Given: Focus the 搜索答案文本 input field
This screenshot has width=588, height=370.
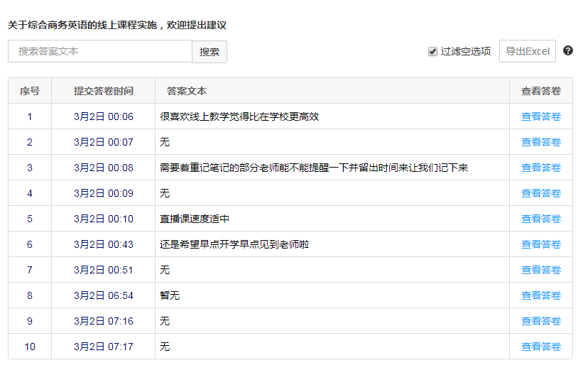Looking at the screenshot, I should (x=100, y=51).
